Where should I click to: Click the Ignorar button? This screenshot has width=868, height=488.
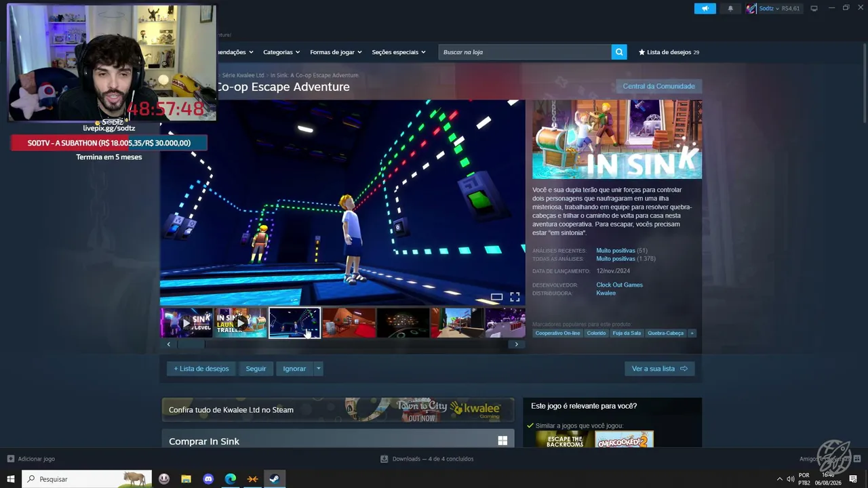[294, 369]
